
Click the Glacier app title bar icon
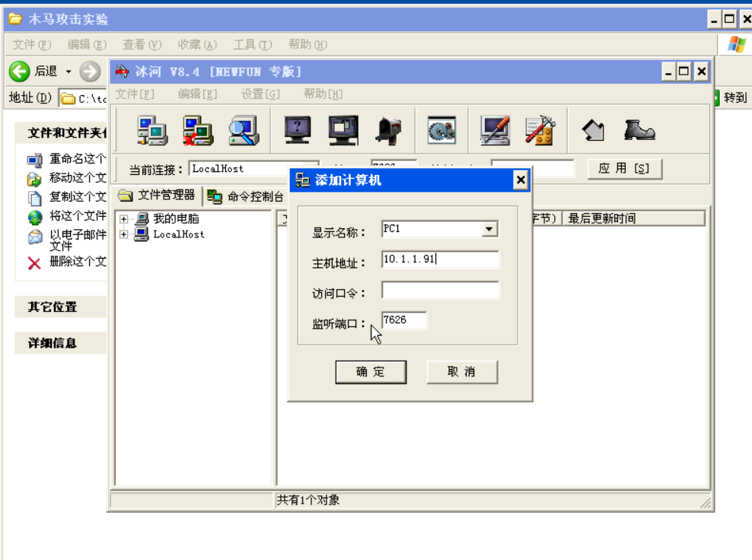tap(123, 72)
